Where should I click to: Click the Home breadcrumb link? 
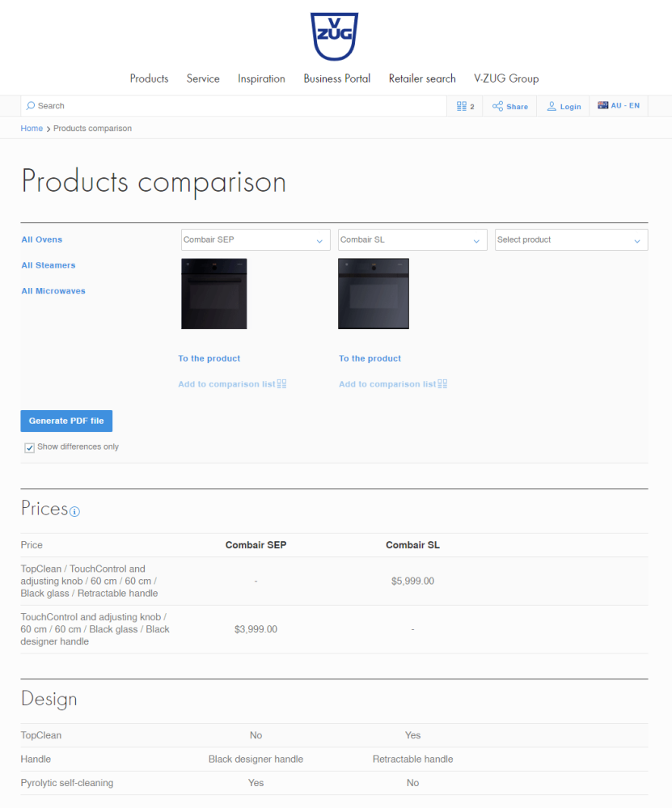coord(32,129)
